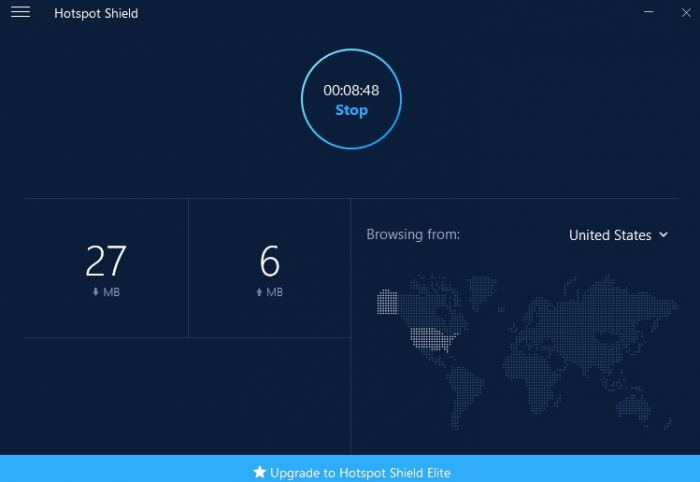Click Upgrade to Hotspot Shield Elite banner
This screenshot has width=700, height=482.
(x=350, y=469)
